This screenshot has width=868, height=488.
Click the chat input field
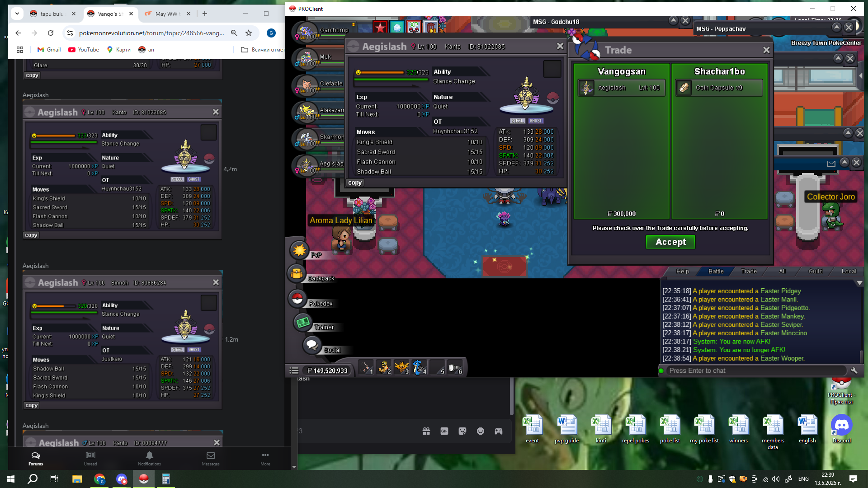[756, 371]
